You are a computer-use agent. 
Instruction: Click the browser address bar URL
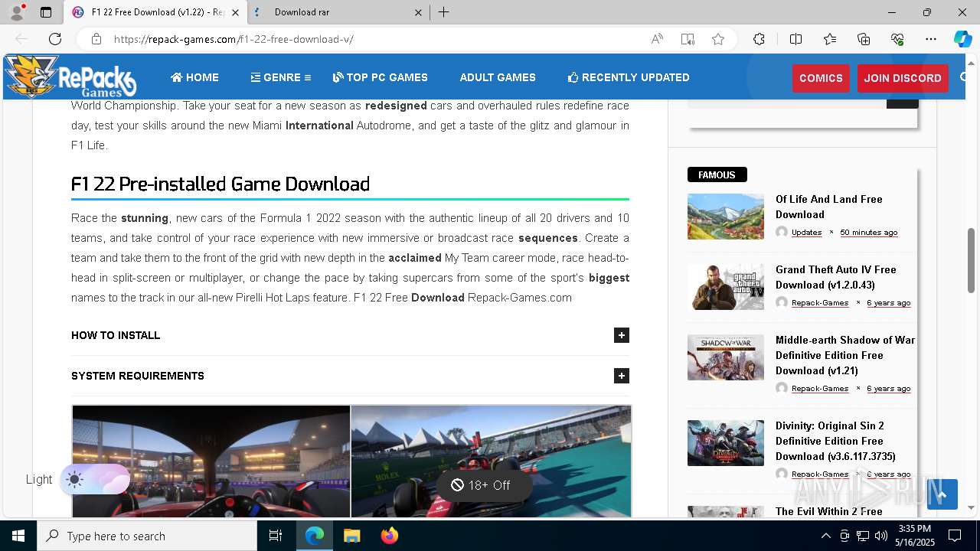coord(234,39)
